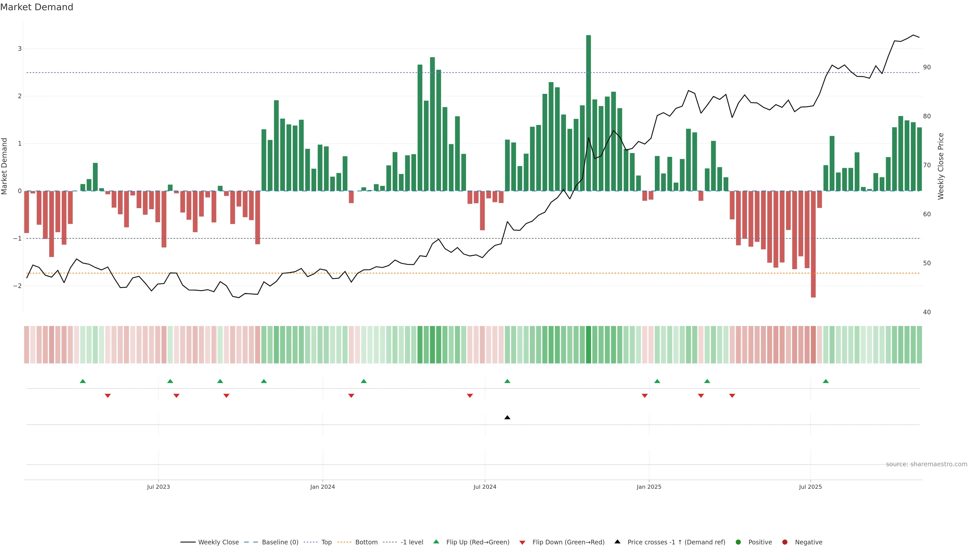Click the dark red Negative legend dot
Image resolution: width=980 pixels, height=551 pixels.
pos(785,542)
